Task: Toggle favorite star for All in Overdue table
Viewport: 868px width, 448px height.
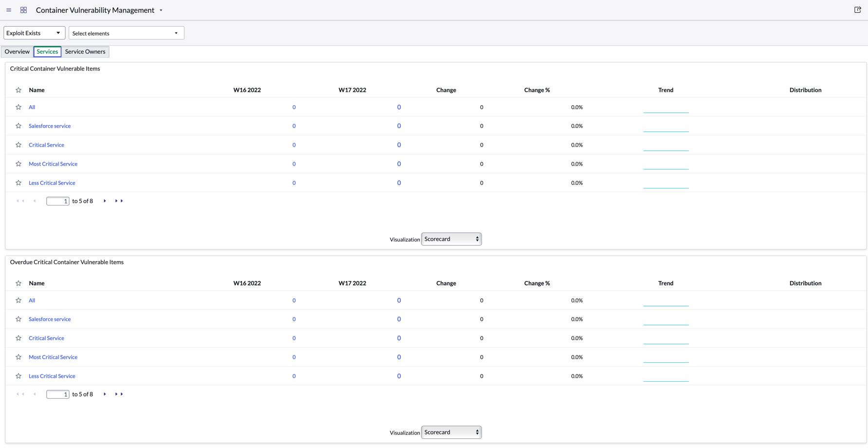Action: (x=18, y=300)
